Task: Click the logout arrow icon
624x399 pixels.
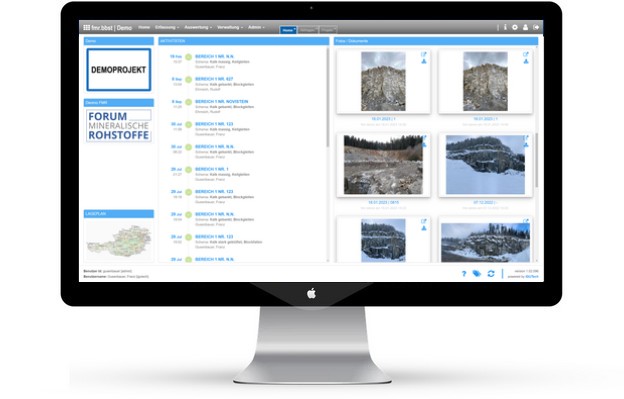Action: pyautogui.click(x=536, y=27)
